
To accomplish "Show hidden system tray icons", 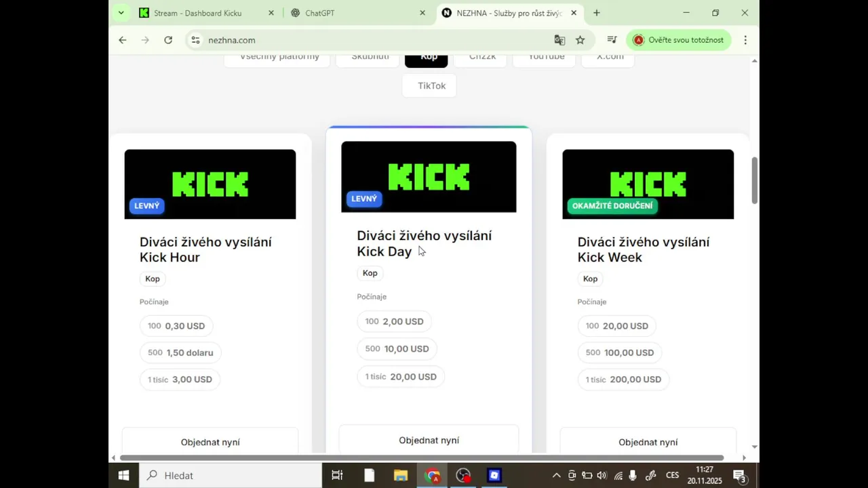I will [556, 475].
